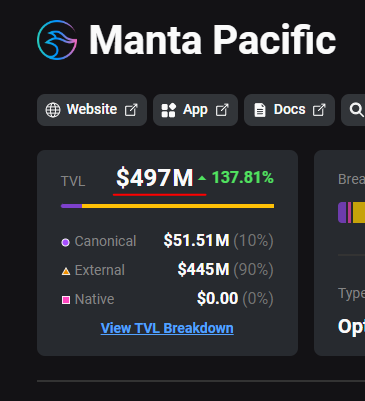This screenshot has width=365, height=401.
Task: Click the purple segment of the breakdown bar
Action: [342, 212]
